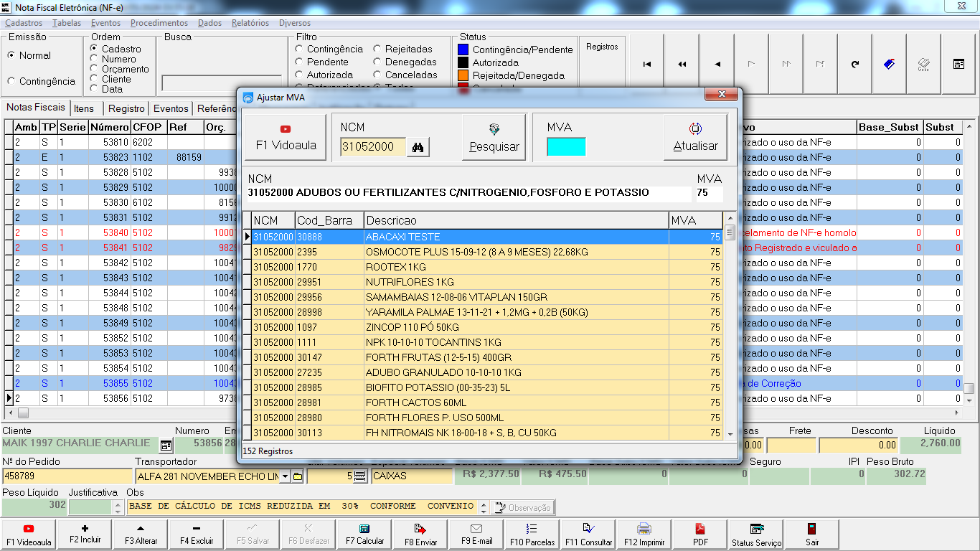Image resolution: width=980 pixels, height=551 pixels.
Task: Open Tabelas menu
Action: [67, 23]
